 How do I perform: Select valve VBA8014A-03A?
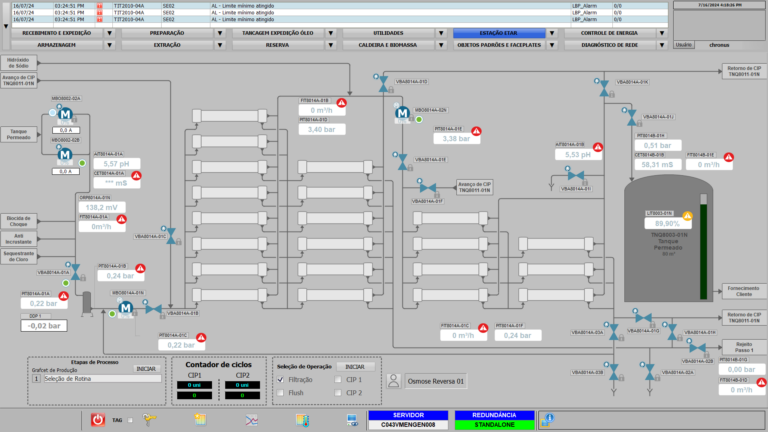click(614, 332)
